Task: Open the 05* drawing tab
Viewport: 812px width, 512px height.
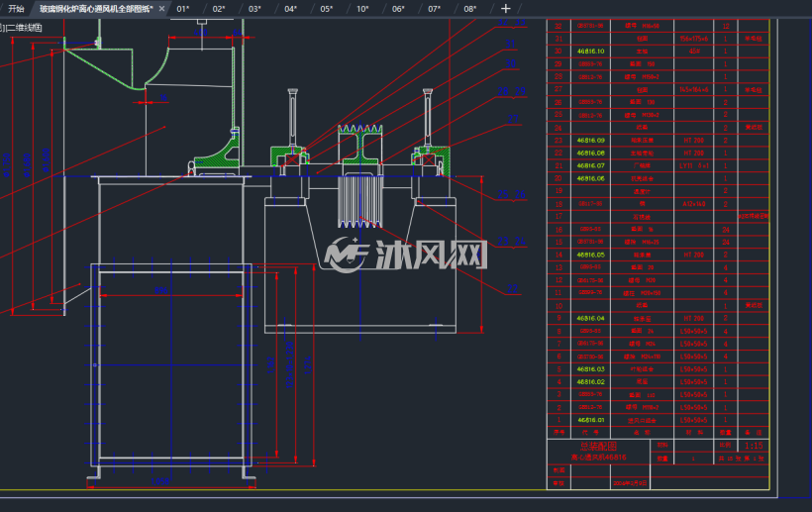Action: tap(326, 9)
